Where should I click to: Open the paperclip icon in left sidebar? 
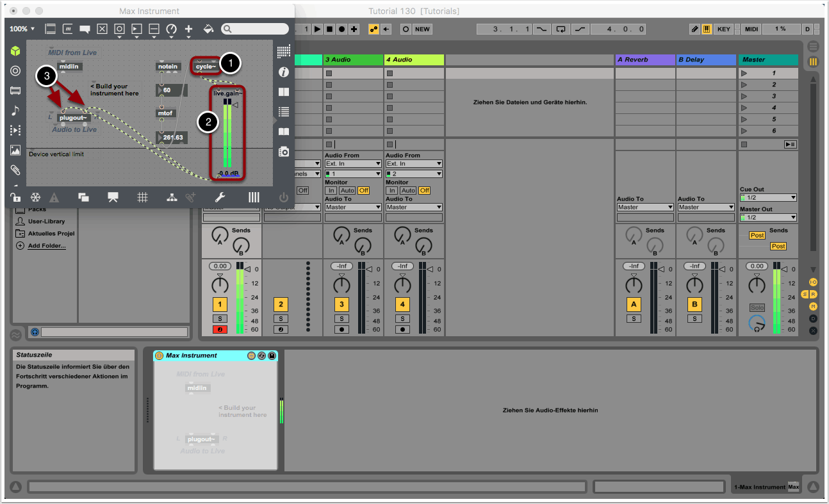click(15, 170)
